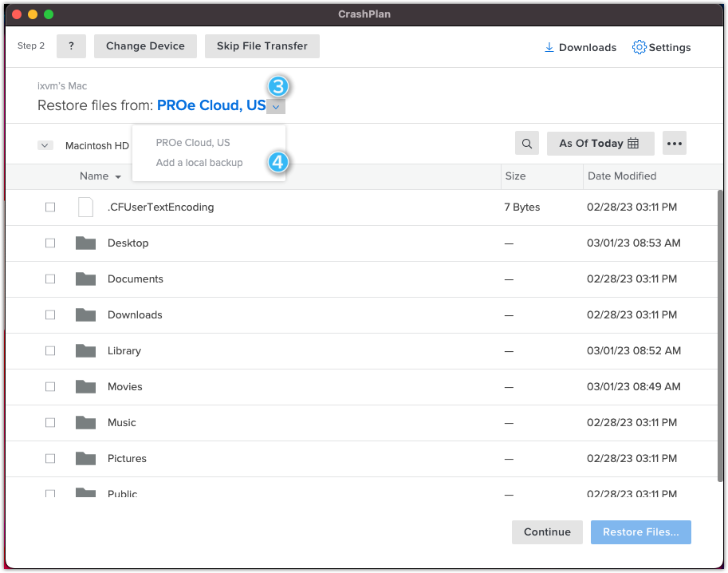Select the Desktop folder checkbox

point(50,243)
